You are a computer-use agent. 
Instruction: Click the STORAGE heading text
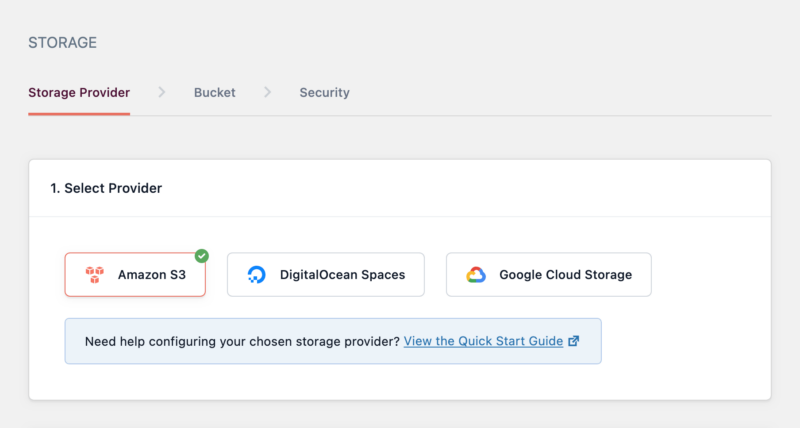coord(62,42)
